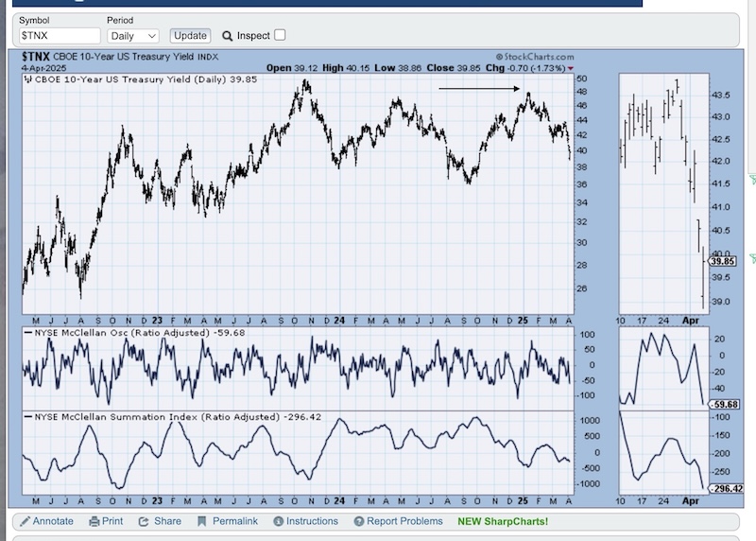This screenshot has width=756, height=541.
Task: Click the Share arrow icon
Action: (144, 522)
